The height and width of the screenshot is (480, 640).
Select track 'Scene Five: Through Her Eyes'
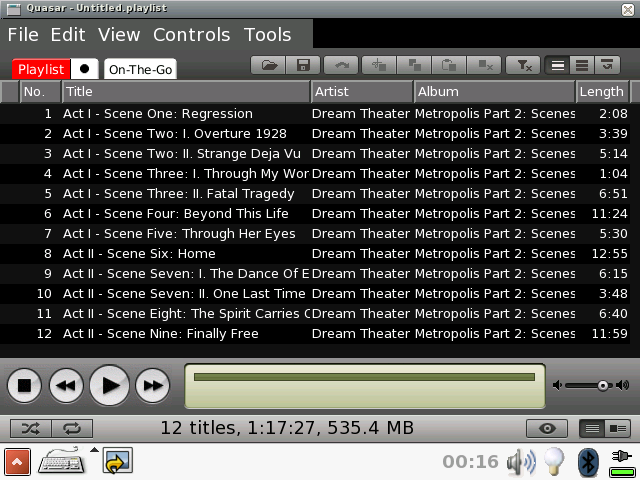coord(315,233)
